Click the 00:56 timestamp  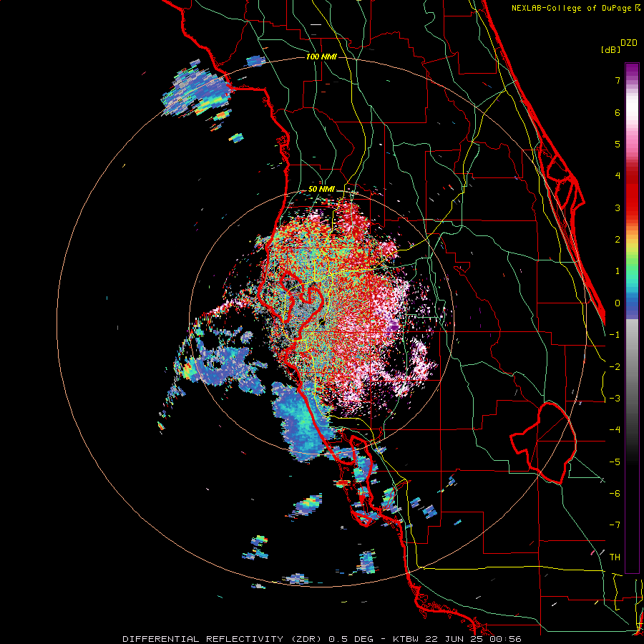(x=507, y=639)
